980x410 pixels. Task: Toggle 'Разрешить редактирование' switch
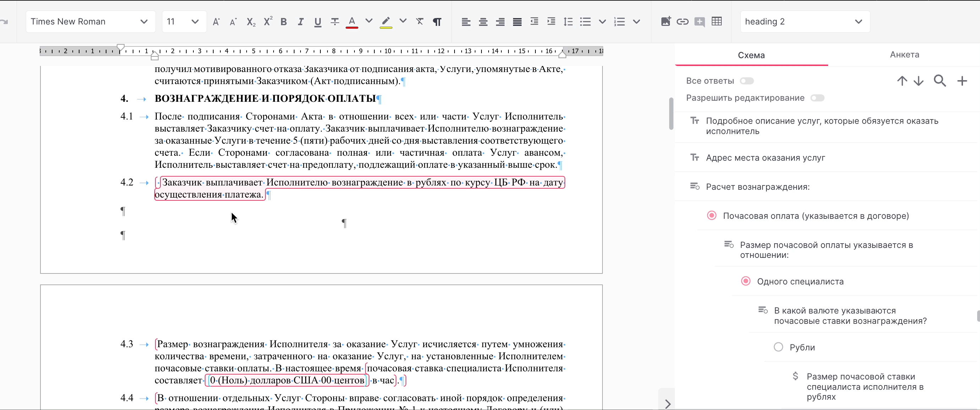pos(817,98)
